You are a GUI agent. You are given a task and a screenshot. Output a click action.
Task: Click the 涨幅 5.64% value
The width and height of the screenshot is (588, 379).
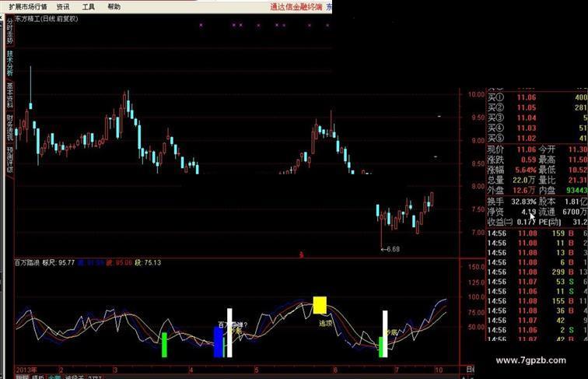coord(525,170)
